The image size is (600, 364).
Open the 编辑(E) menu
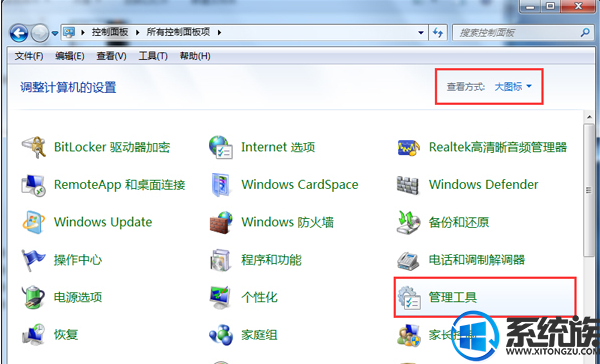tap(70, 56)
